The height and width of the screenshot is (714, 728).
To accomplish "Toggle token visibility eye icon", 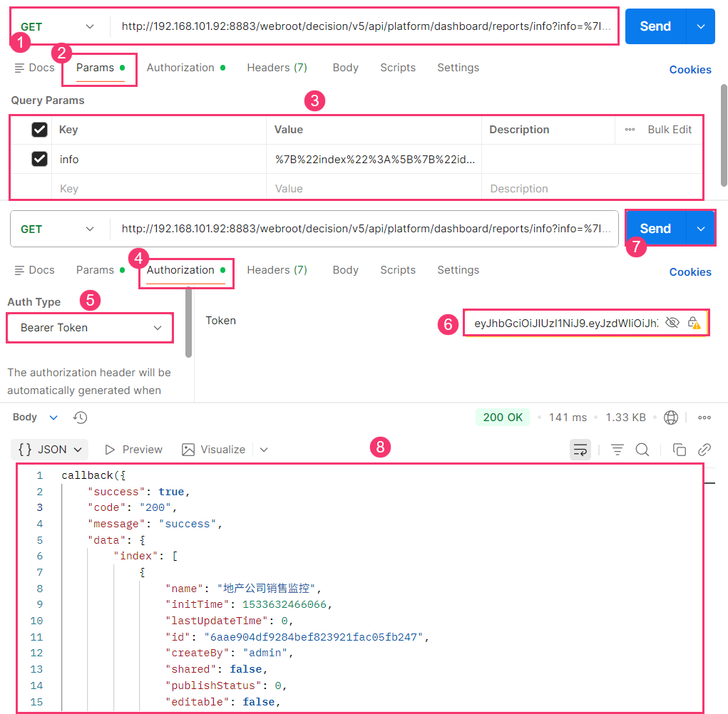I will pyautogui.click(x=672, y=322).
